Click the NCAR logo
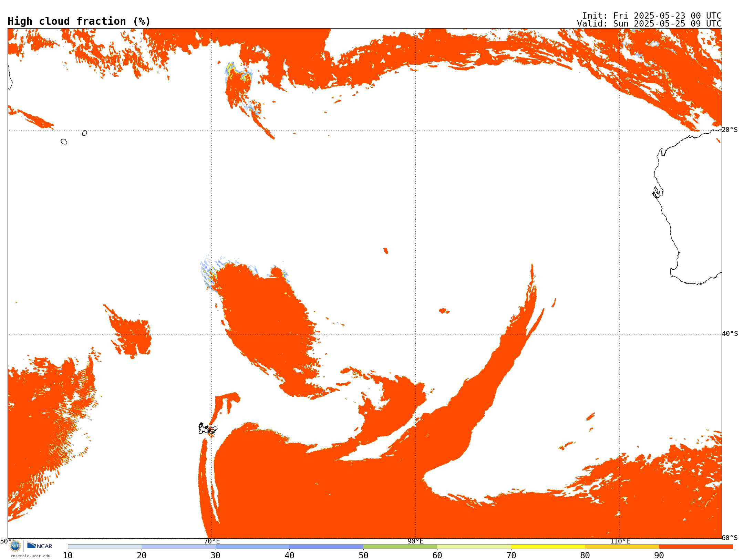 click(40, 546)
